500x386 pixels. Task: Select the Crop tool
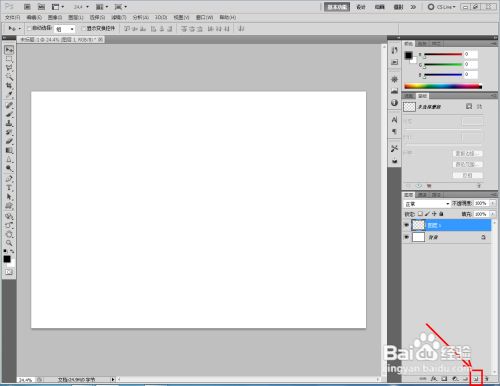[9, 86]
